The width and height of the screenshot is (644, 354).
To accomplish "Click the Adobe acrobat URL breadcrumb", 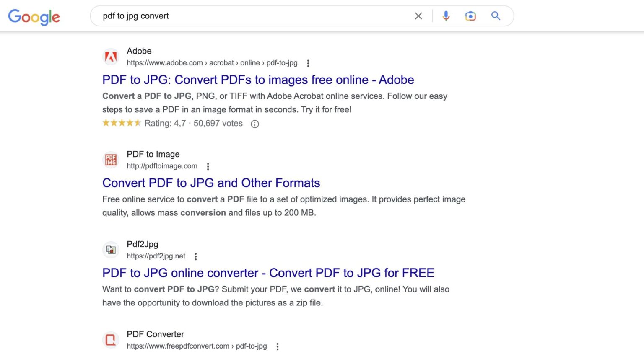I will click(x=212, y=63).
